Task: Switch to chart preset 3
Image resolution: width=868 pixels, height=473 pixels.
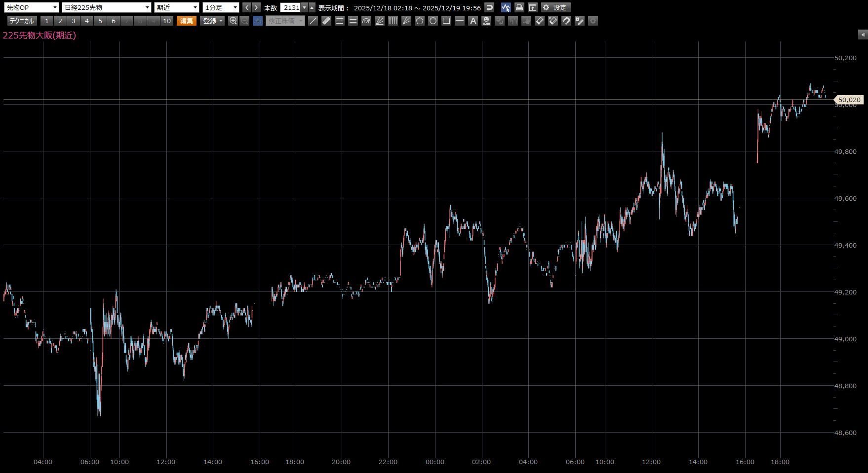Action: coord(74,21)
